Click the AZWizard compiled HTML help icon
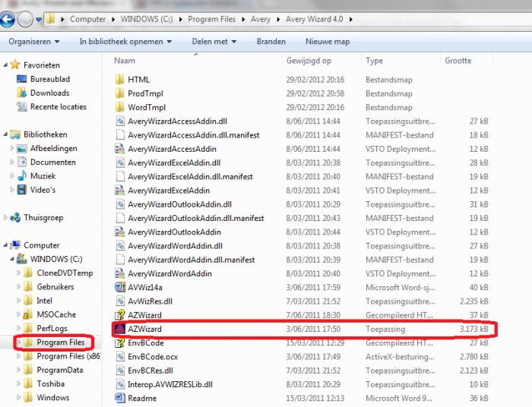 point(120,315)
